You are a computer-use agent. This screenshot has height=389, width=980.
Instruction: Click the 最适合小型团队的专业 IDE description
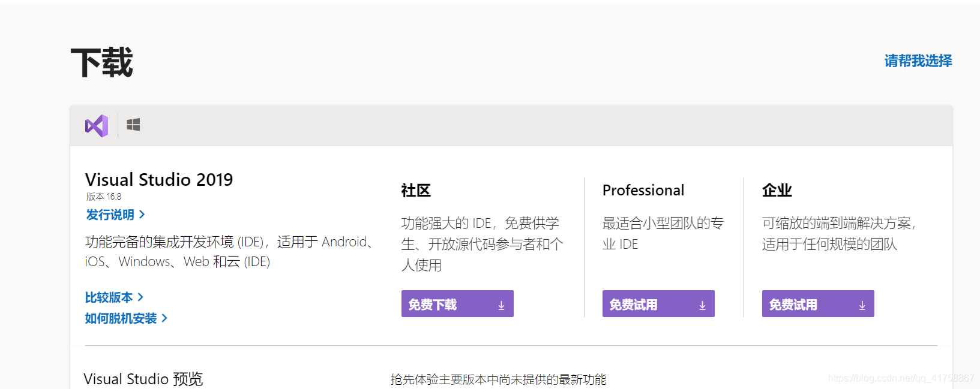click(x=663, y=234)
